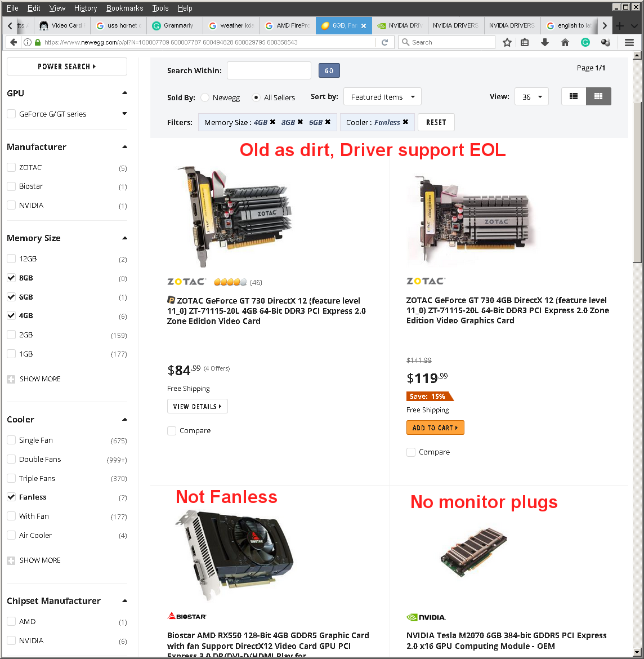The image size is (644, 659).
Task: Click the Search Within text field
Action: 269,70
